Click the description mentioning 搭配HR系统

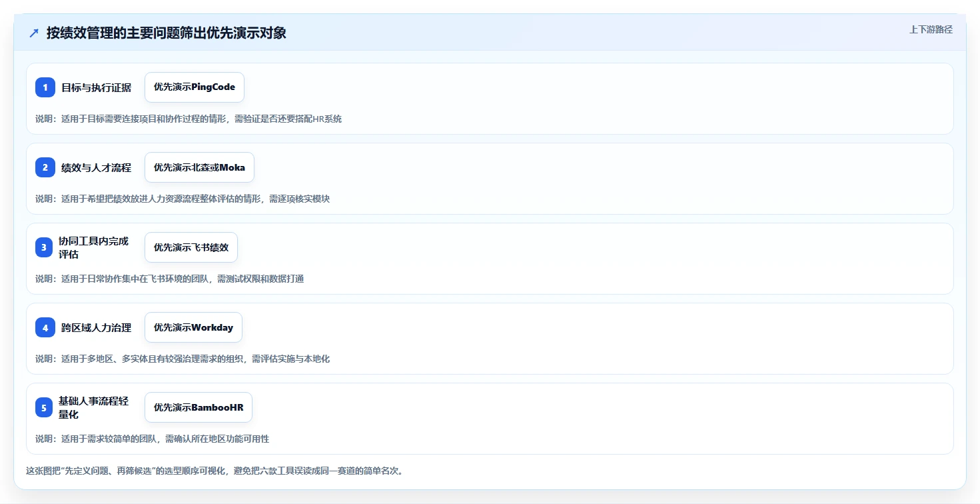pyautogui.click(x=189, y=119)
